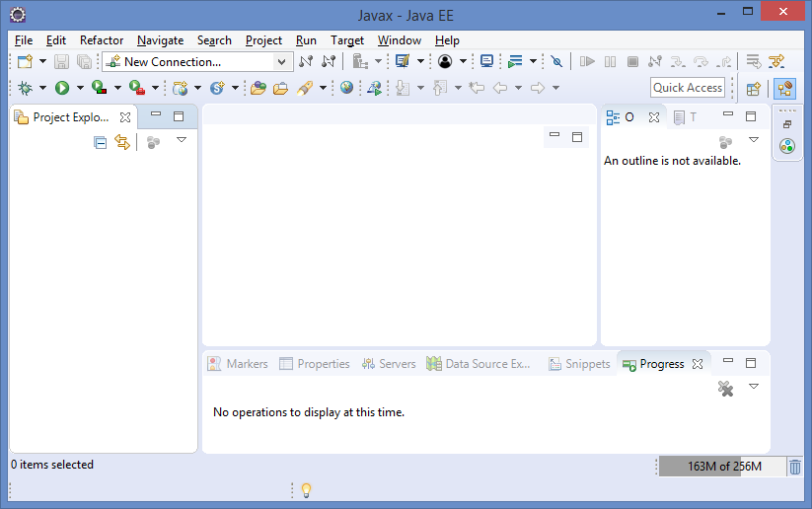812x509 pixels.
Task: Click the tip of the day lightbulb
Action: (306, 489)
